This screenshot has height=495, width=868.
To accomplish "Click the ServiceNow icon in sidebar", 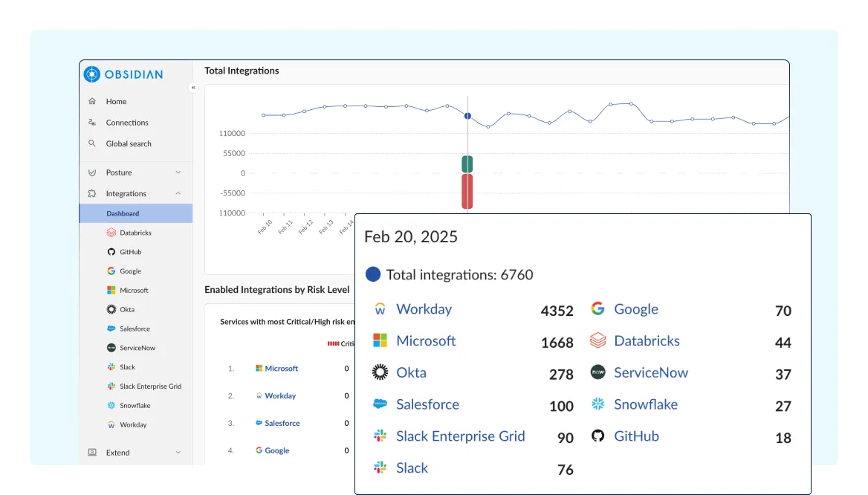I will pyautogui.click(x=111, y=348).
